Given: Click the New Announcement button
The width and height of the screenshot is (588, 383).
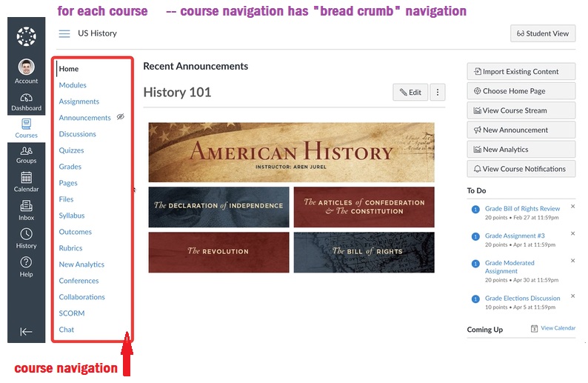Looking at the screenshot, I should 521,130.
